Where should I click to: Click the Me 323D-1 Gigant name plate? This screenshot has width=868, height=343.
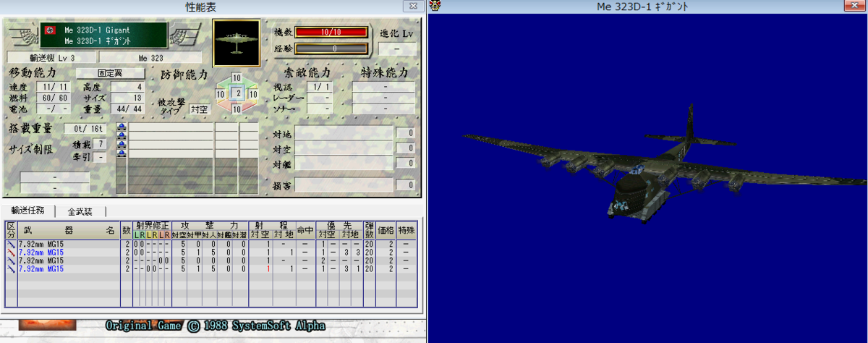click(x=104, y=35)
